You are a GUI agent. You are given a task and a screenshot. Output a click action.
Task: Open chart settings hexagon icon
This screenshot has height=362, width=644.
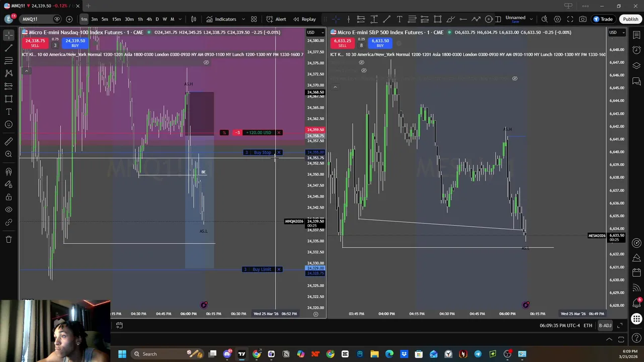coord(557,19)
